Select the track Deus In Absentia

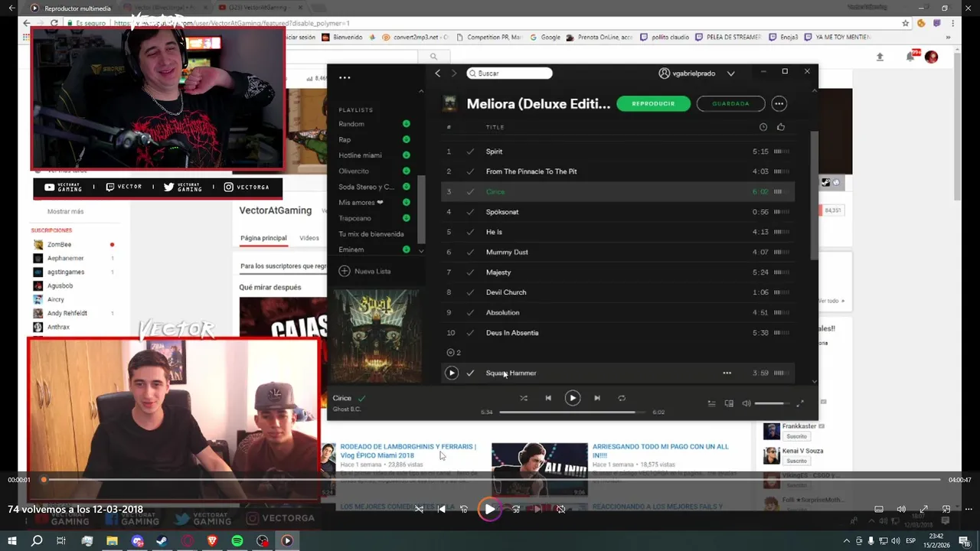[512, 333]
